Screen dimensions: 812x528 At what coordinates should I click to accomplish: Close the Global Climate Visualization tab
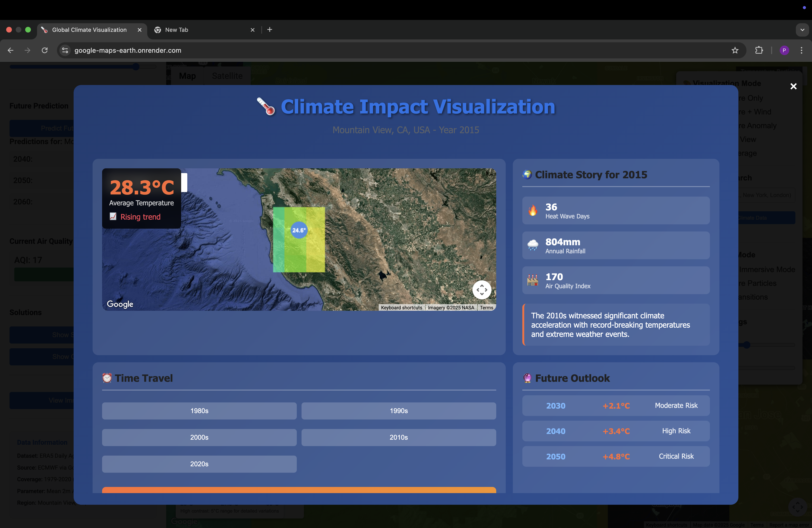(140, 30)
